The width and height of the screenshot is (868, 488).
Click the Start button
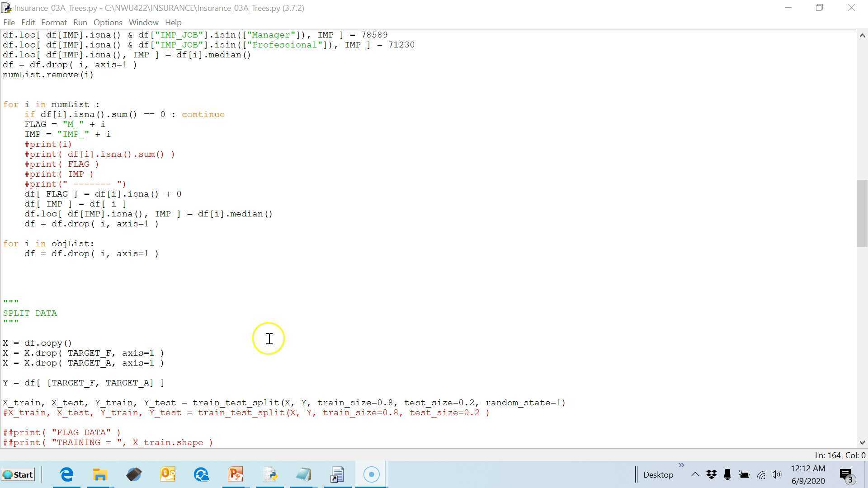[18, 474]
